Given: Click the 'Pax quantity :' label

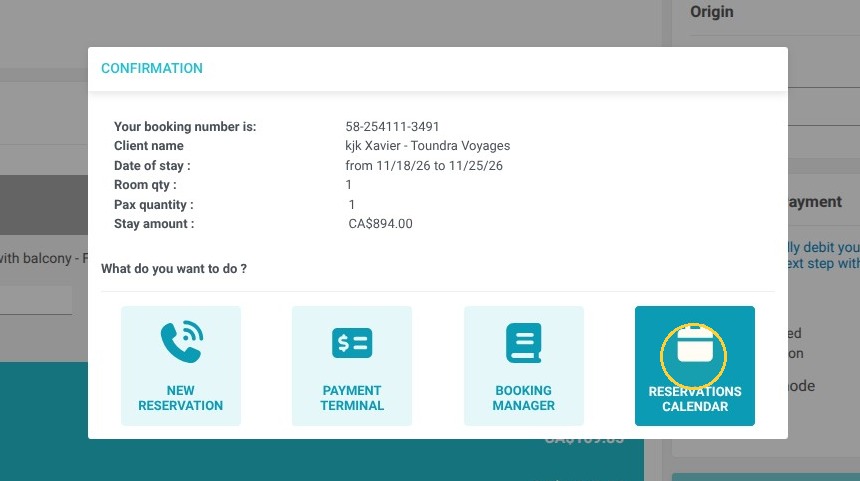Looking at the screenshot, I should [x=154, y=205].
